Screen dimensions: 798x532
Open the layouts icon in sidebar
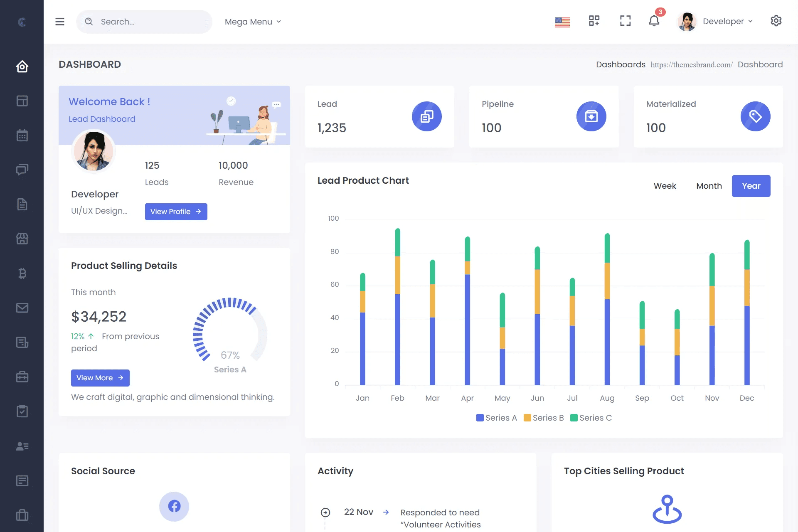point(22,101)
